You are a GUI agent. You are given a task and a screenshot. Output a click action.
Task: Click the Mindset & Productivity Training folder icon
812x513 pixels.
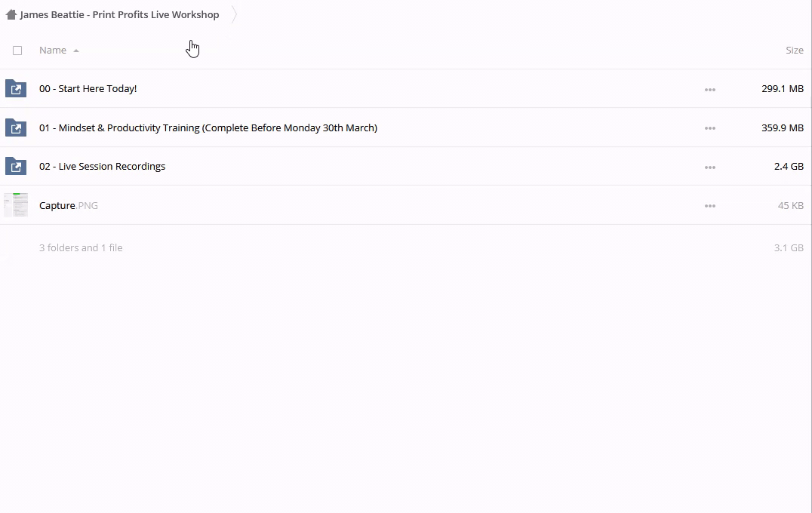tap(16, 127)
